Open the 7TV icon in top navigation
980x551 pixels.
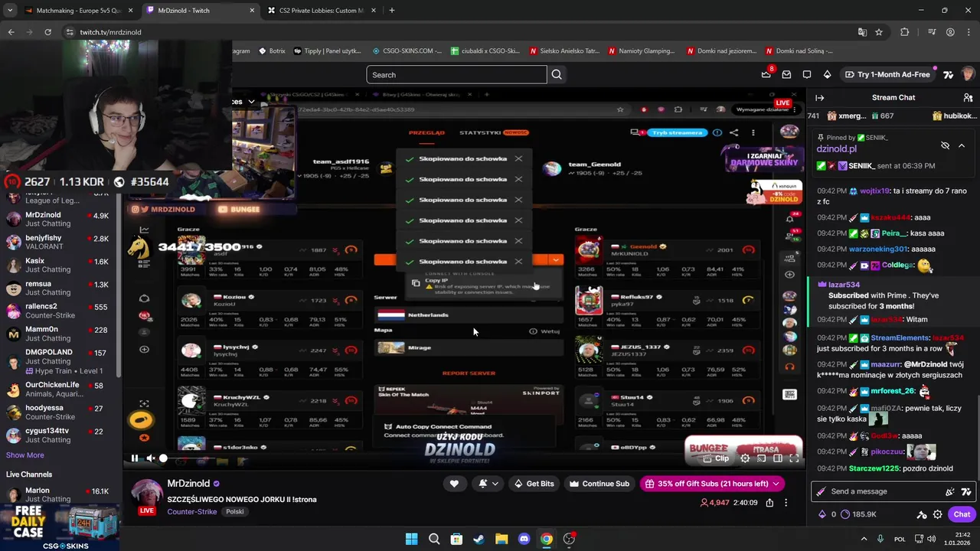coord(949,74)
